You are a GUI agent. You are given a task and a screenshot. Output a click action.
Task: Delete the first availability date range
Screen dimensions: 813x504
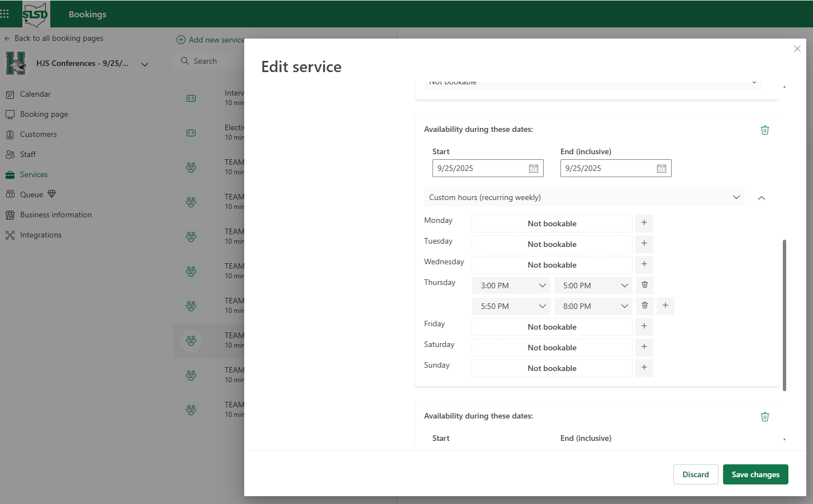click(765, 130)
